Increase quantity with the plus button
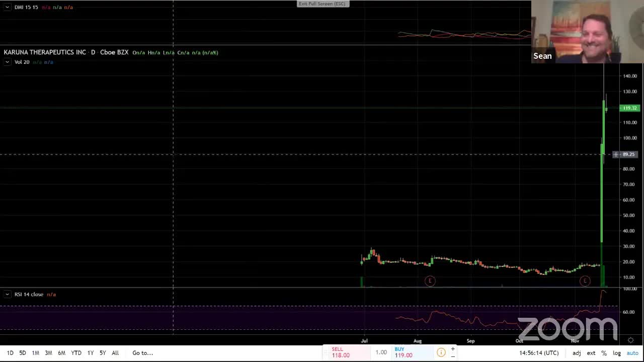The width and height of the screenshot is (644, 362). click(x=453, y=349)
